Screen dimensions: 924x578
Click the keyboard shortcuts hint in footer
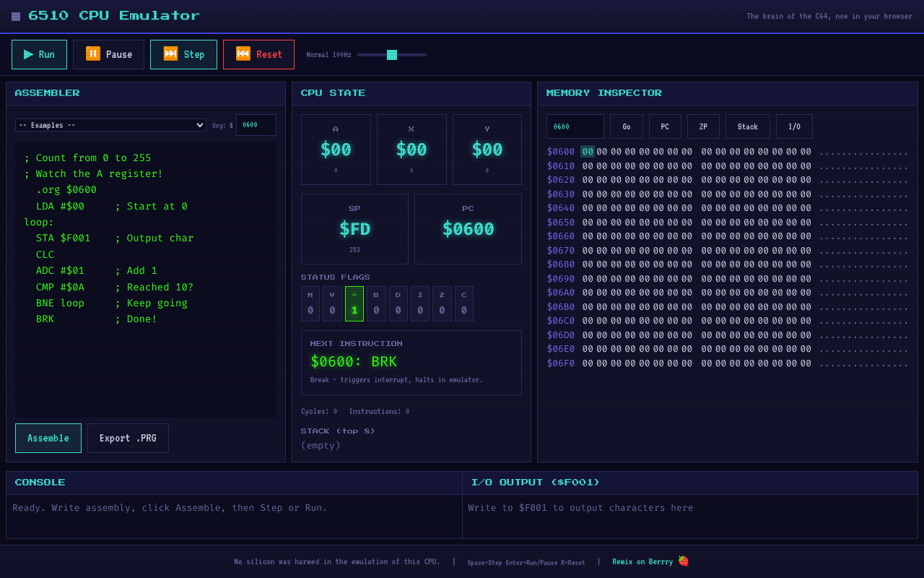coord(526,562)
